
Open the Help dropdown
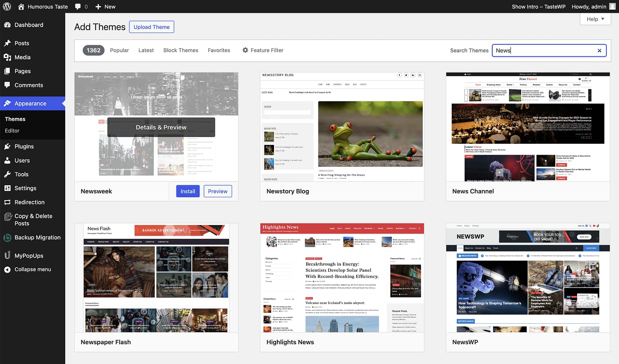pyautogui.click(x=594, y=19)
